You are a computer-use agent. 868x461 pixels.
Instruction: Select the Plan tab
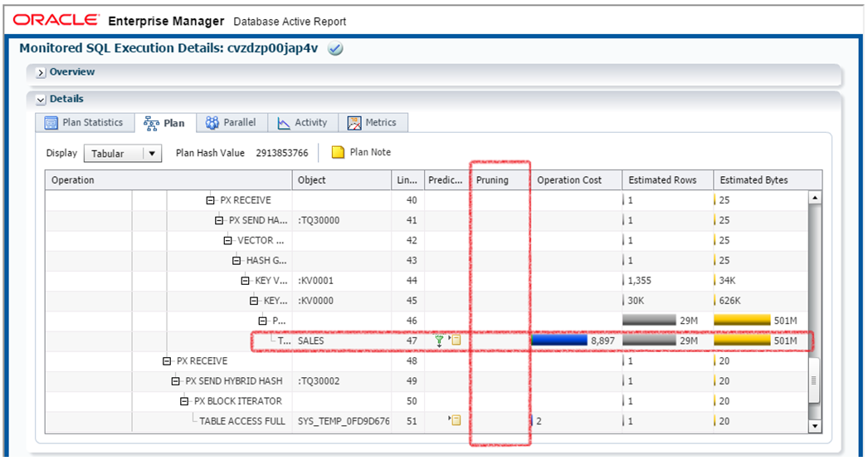pyautogui.click(x=165, y=123)
